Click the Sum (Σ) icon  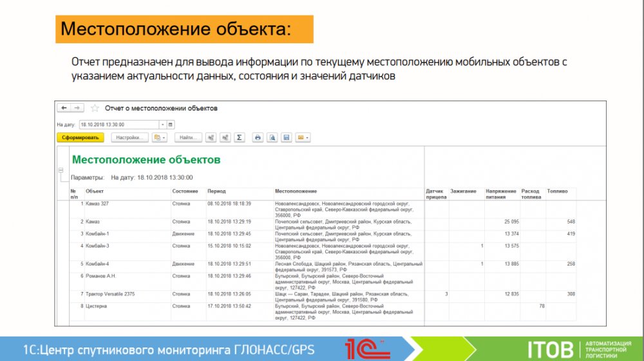[x=239, y=137]
